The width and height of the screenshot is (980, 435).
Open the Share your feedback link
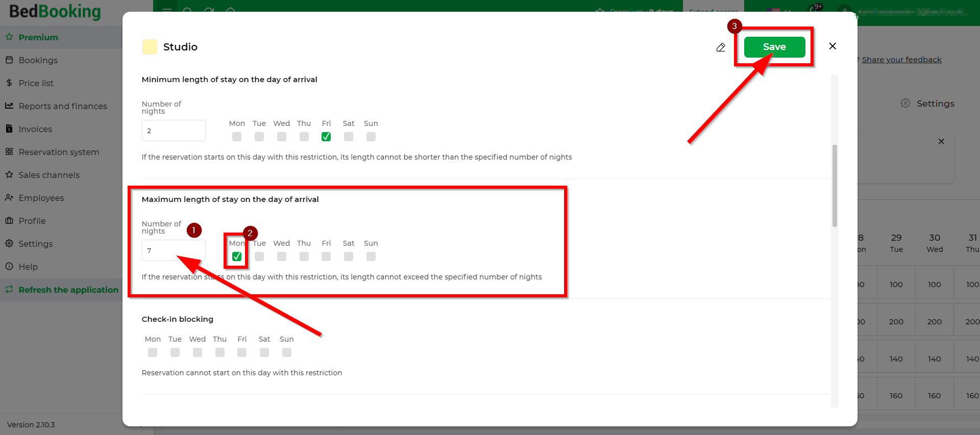pos(901,60)
